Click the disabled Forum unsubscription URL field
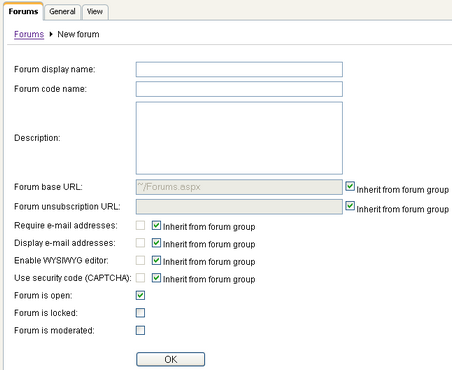Image resolution: width=452 pixels, height=370 pixels. pyautogui.click(x=239, y=207)
